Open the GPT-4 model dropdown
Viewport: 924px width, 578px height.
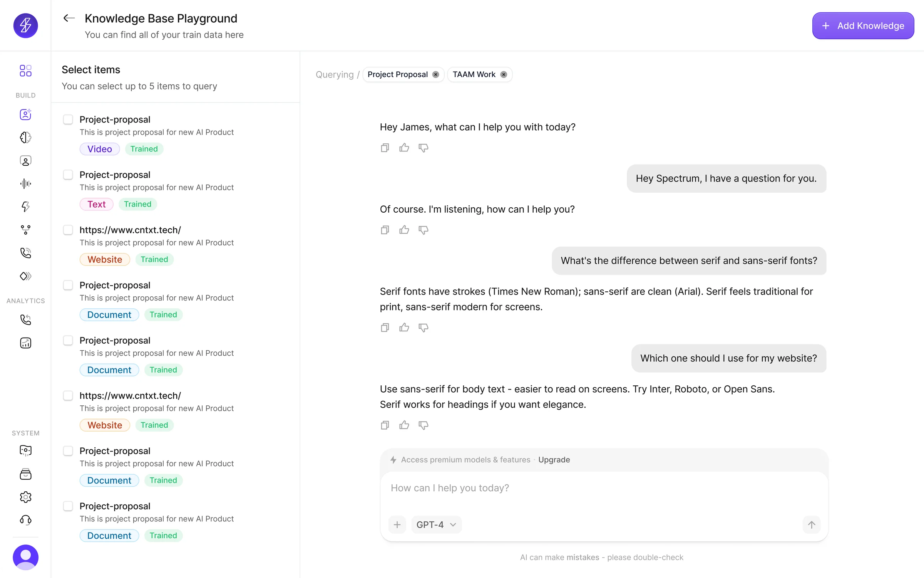click(x=436, y=524)
